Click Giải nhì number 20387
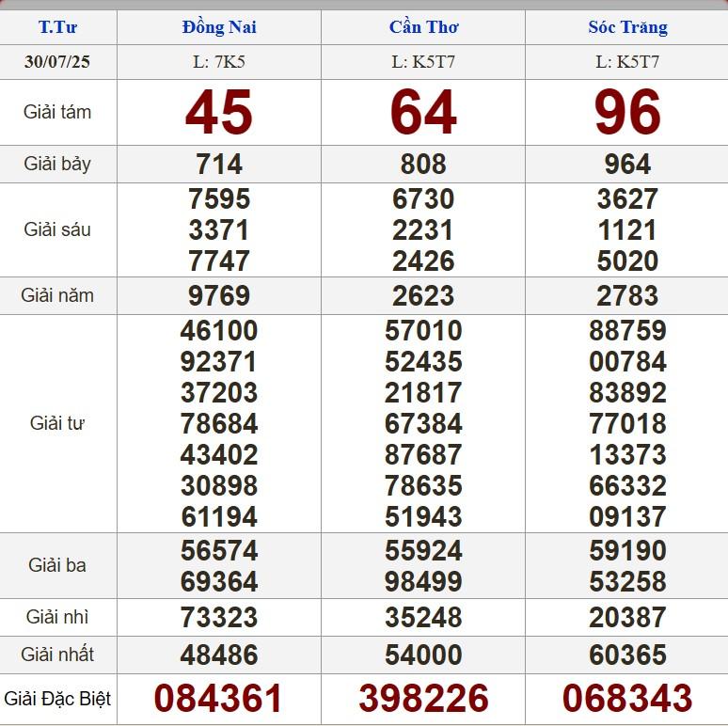 [627, 618]
